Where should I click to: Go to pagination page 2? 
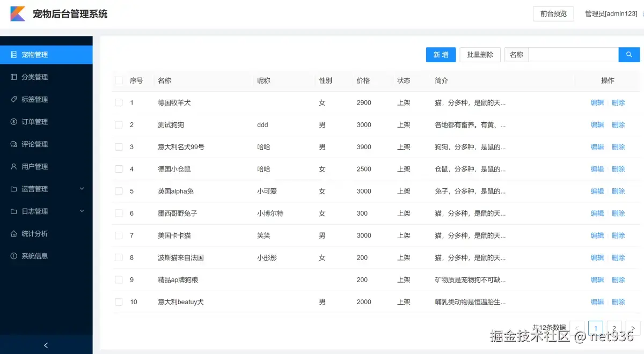coord(614,328)
